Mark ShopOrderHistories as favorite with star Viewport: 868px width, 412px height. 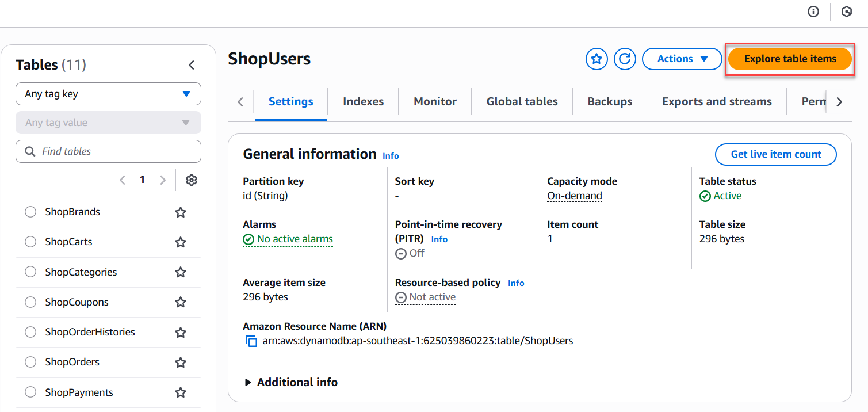(x=181, y=332)
